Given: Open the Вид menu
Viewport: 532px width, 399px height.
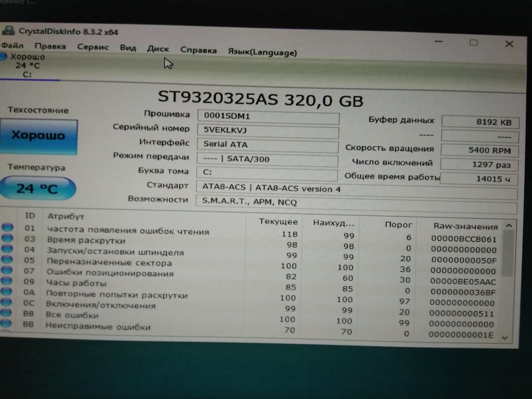Looking at the screenshot, I should tap(128, 48).
